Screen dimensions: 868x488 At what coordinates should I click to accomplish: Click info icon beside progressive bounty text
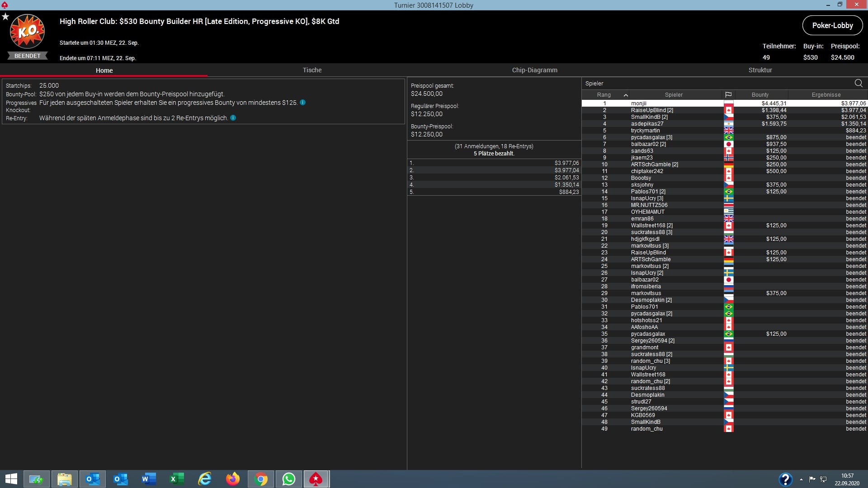coord(303,103)
